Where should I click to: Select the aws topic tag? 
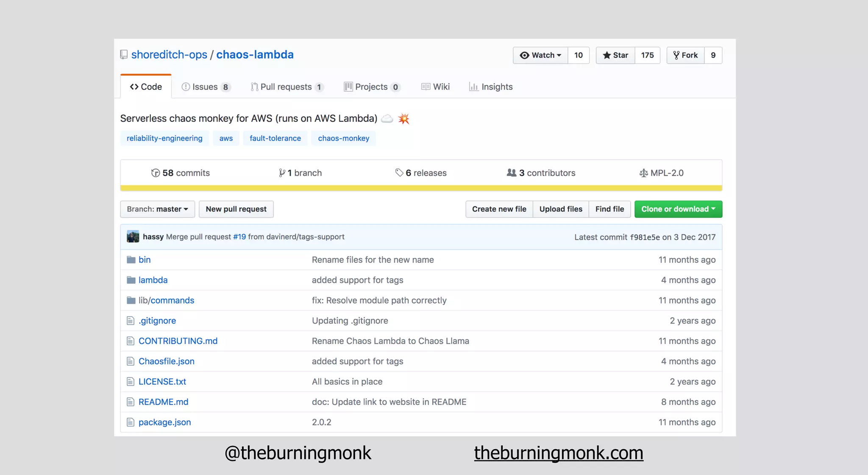click(x=226, y=138)
